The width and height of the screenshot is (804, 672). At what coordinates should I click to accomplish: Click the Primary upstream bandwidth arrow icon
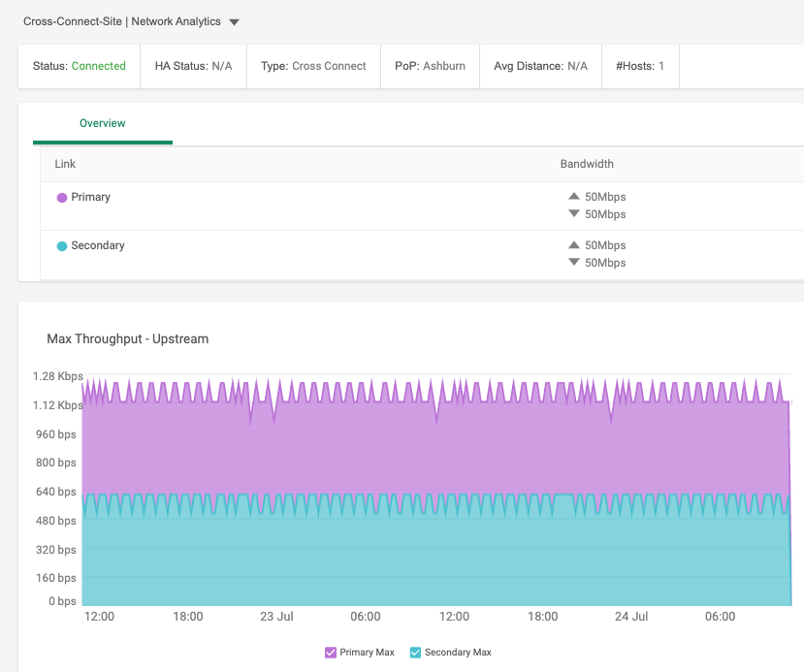574,196
